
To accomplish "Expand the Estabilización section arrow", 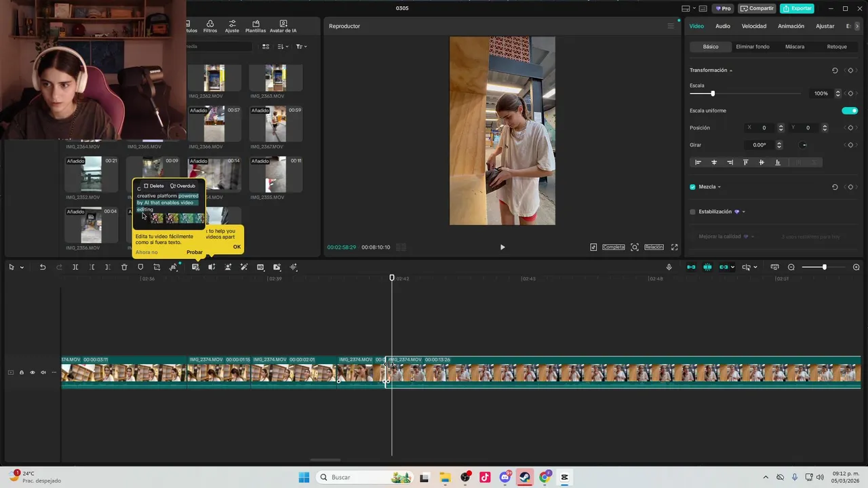I will (744, 212).
